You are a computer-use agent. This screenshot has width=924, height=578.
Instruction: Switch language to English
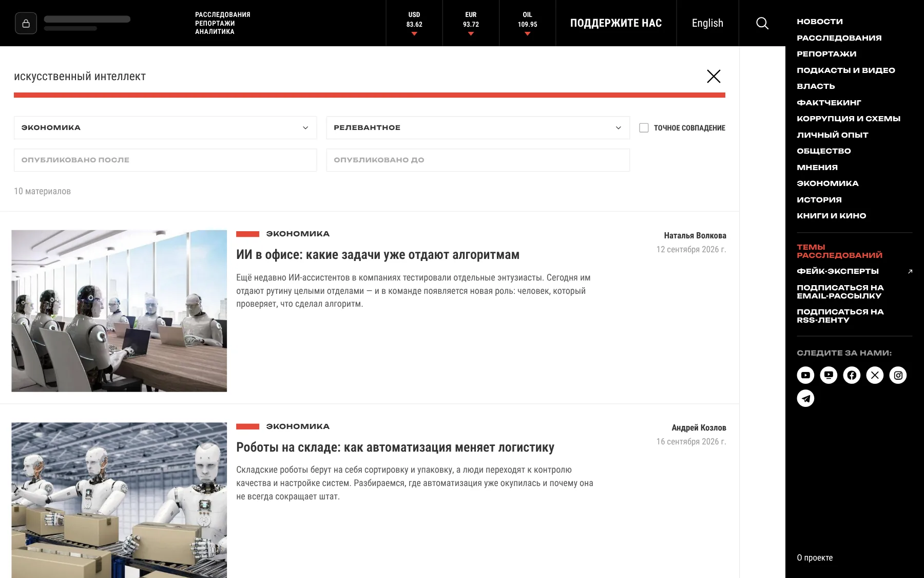click(x=707, y=23)
